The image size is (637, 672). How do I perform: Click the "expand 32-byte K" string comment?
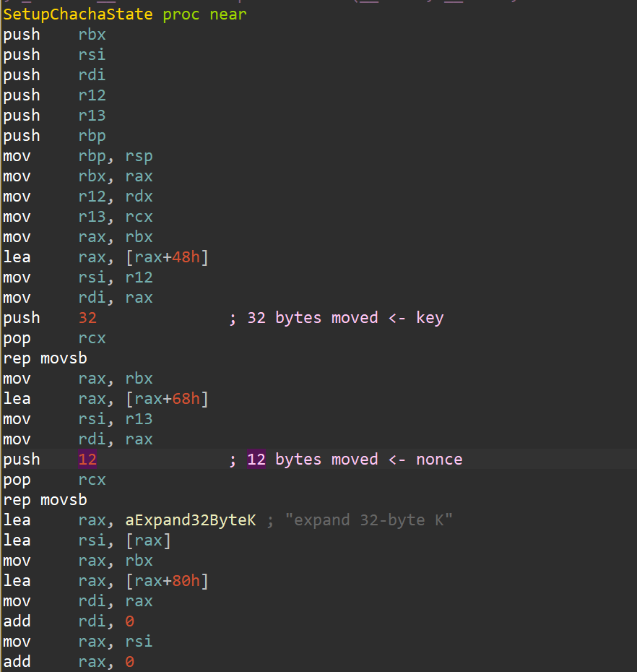click(x=369, y=520)
